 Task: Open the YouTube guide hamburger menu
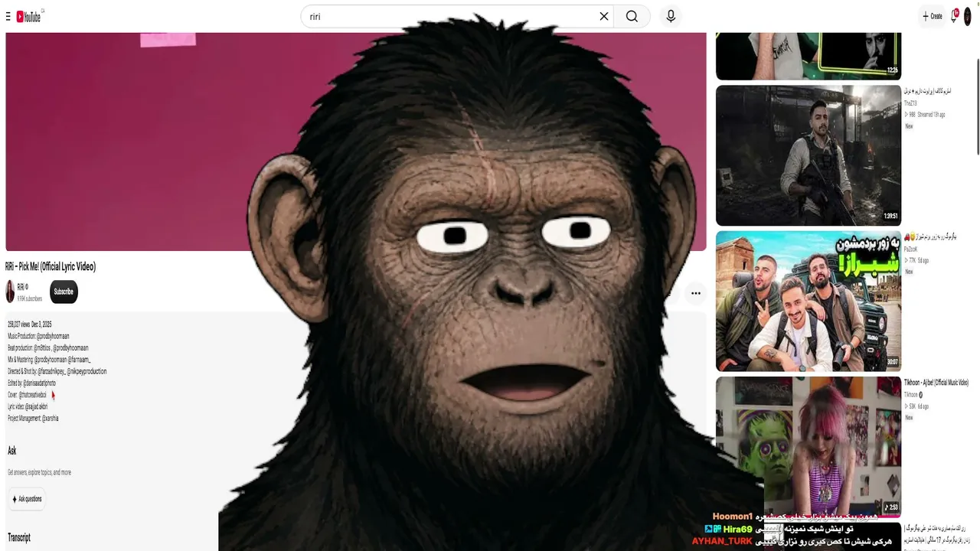tap(8, 16)
